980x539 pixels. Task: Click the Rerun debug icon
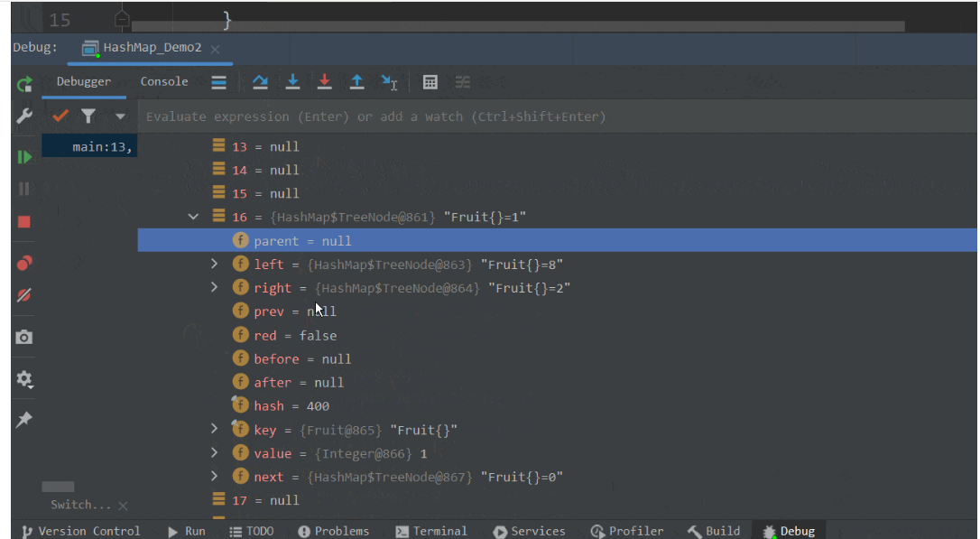point(24,84)
